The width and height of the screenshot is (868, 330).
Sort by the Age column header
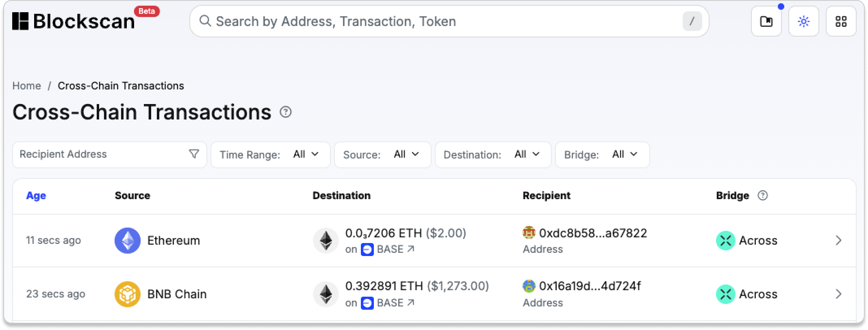(36, 195)
